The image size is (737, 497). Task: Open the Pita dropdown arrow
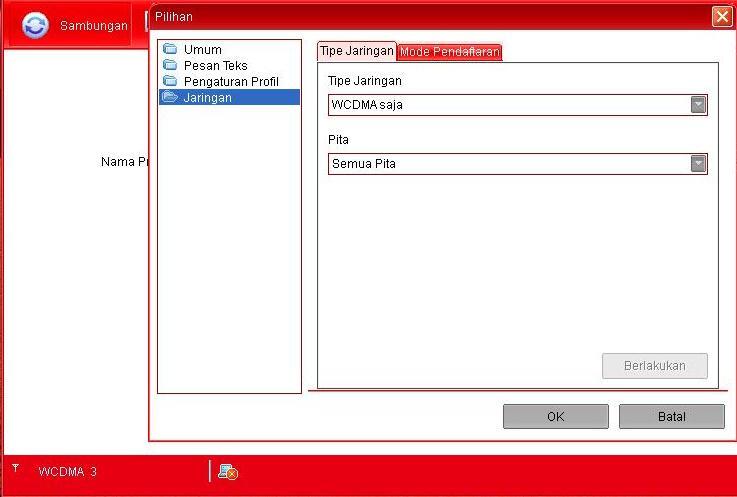(698, 164)
